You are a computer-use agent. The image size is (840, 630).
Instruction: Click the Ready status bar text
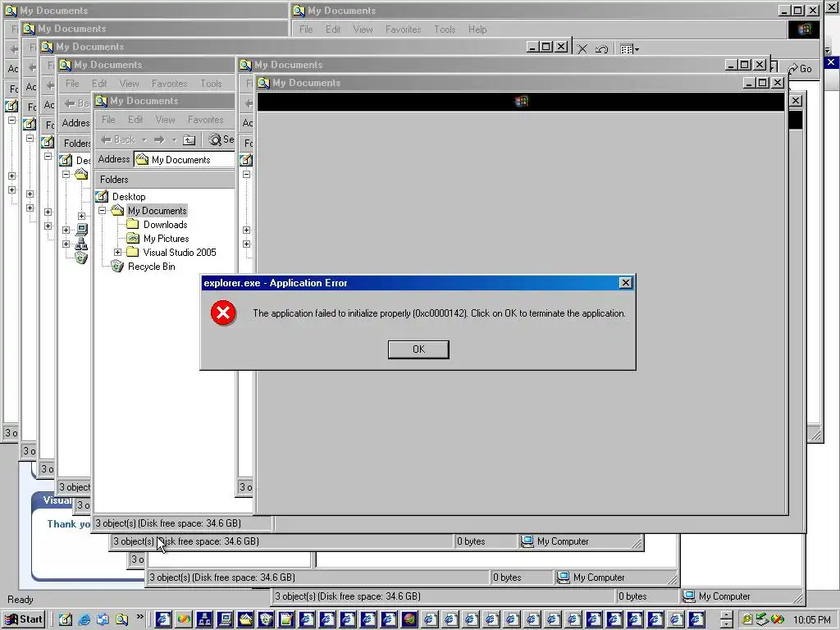pos(21,600)
